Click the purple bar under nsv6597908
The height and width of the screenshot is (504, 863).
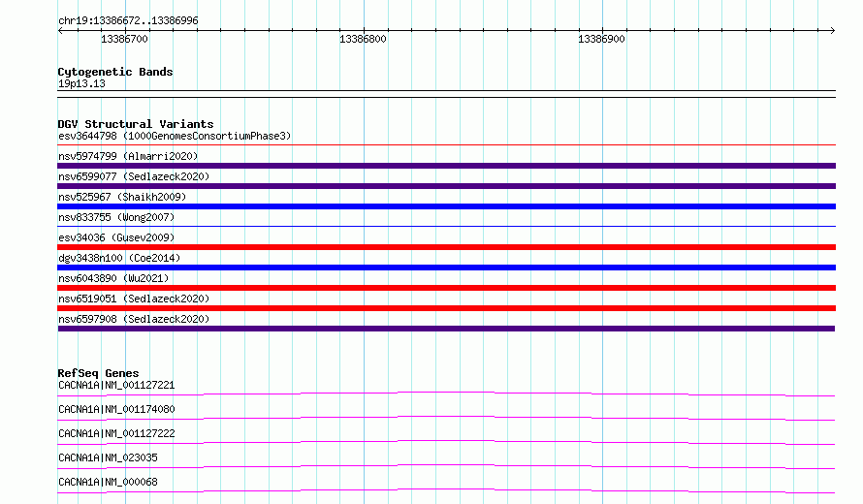coord(446,329)
